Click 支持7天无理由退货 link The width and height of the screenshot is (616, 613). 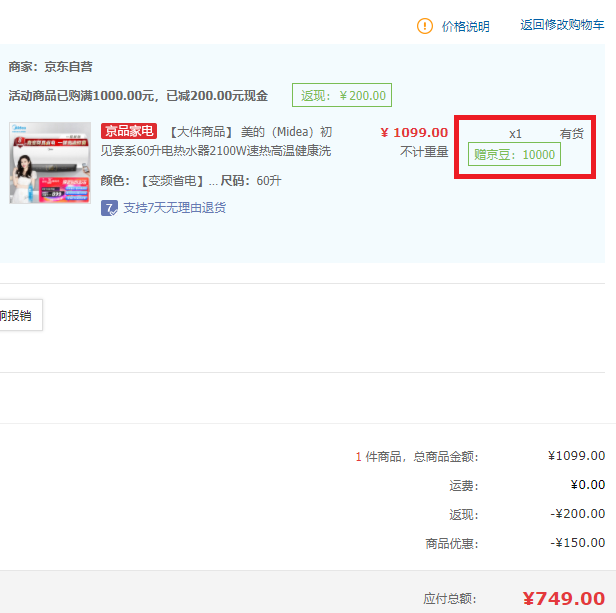coord(175,208)
